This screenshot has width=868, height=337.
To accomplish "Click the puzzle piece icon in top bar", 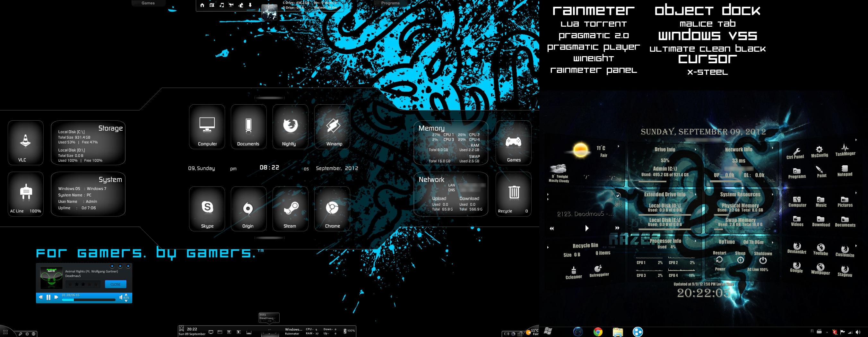I will point(241,5).
